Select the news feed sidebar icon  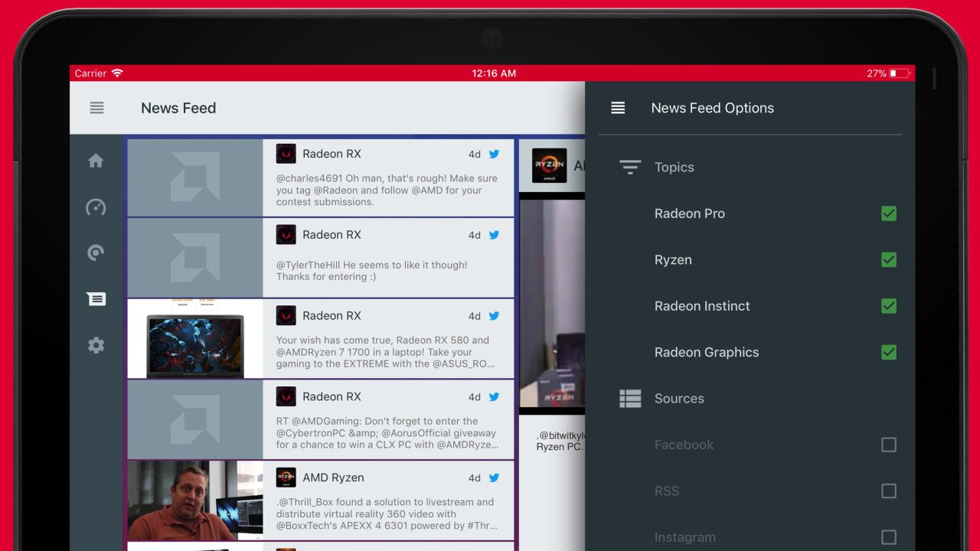[x=96, y=299]
